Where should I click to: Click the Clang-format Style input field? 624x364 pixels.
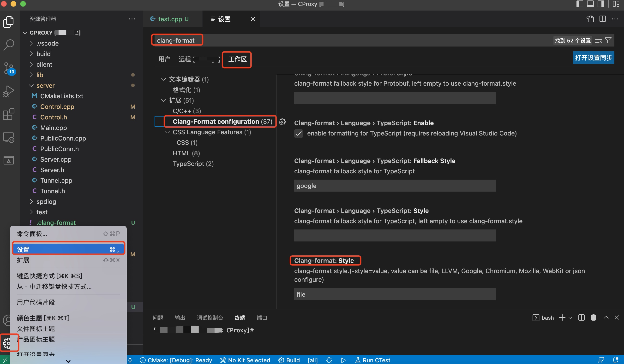coord(395,294)
